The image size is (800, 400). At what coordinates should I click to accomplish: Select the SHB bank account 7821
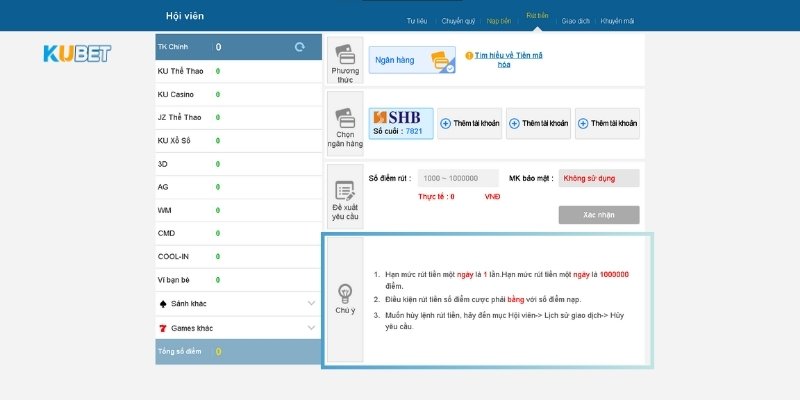(401, 123)
